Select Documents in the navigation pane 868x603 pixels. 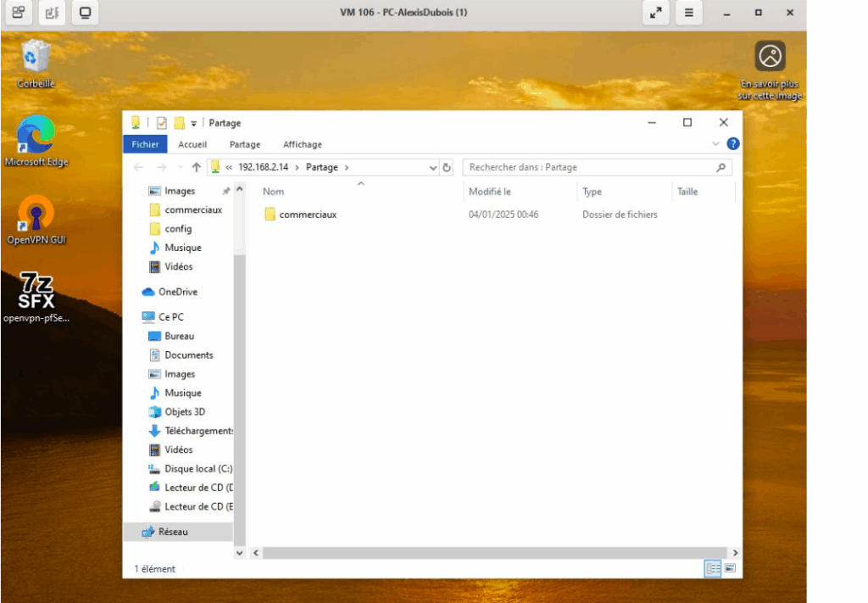tap(189, 355)
